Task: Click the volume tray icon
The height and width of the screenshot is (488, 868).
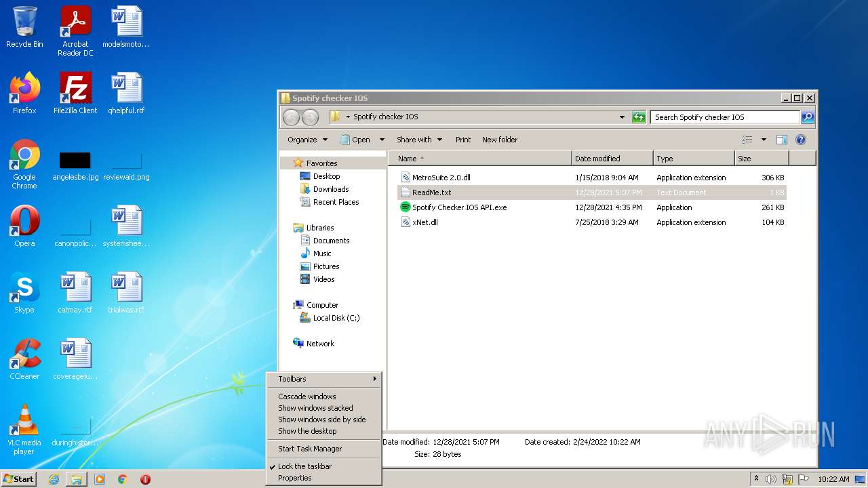Action: pyautogui.click(x=771, y=479)
